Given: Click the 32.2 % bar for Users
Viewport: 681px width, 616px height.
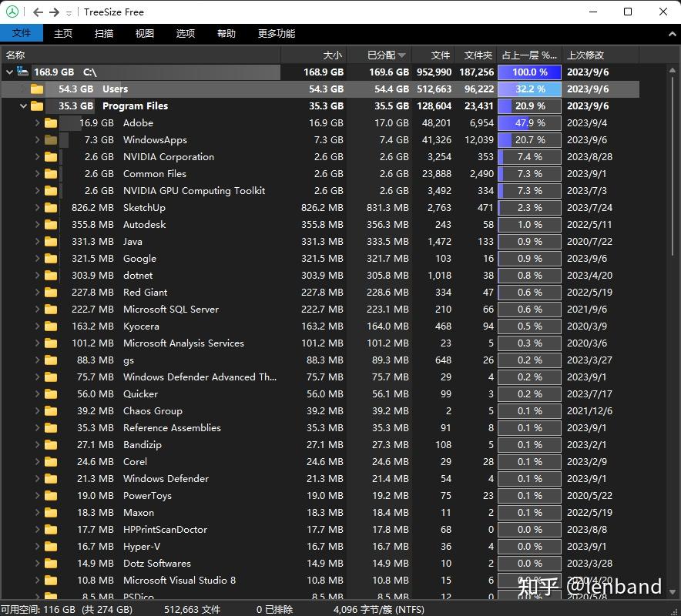Looking at the screenshot, I should pyautogui.click(x=529, y=89).
